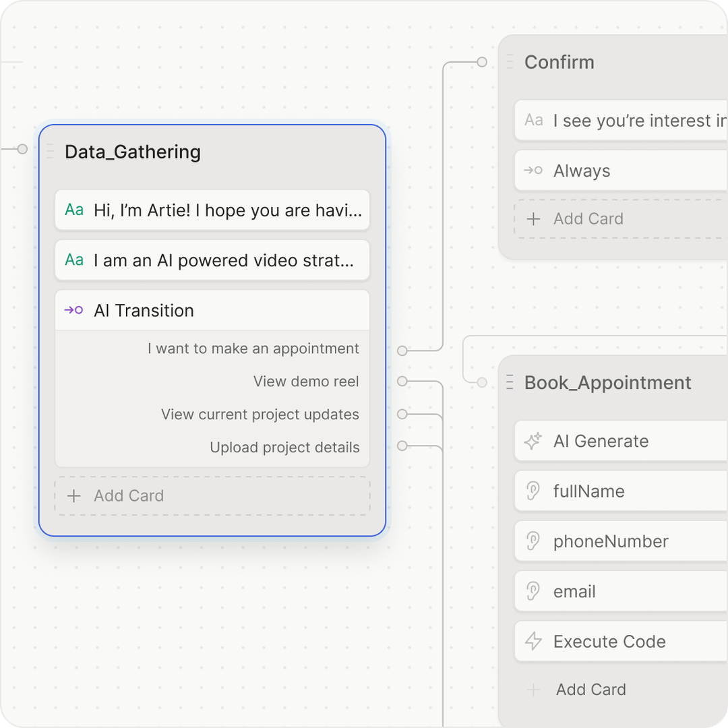Click the ear icon on the email card

tap(533, 591)
